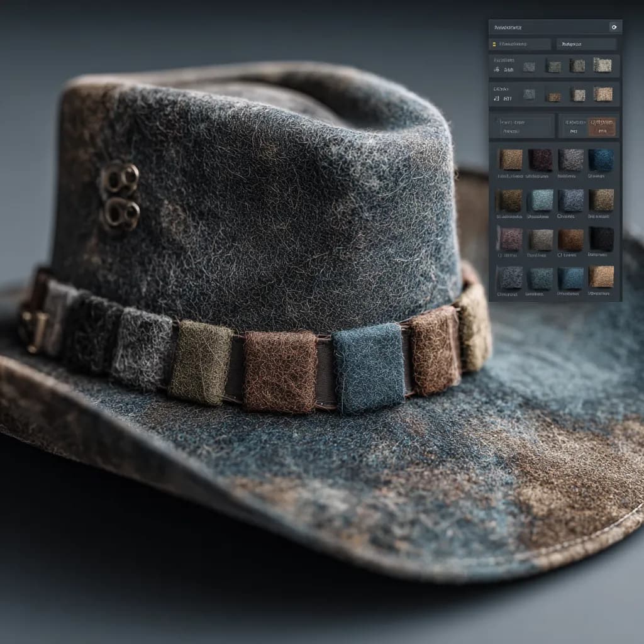Screen dimensions: 644x644
Task: Click the badge icon beside the first texture row label
Action: pyautogui.click(x=496, y=70)
